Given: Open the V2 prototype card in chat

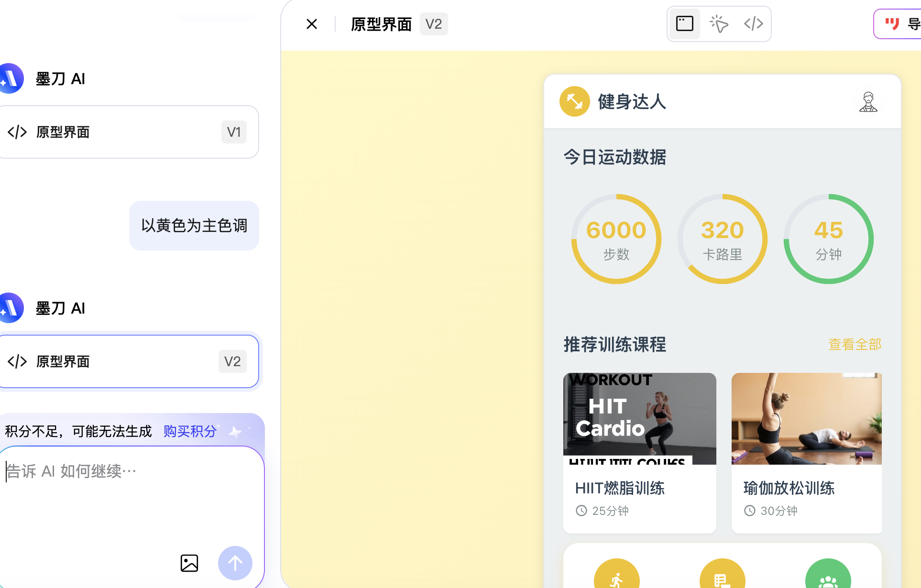Looking at the screenshot, I should tap(129, 361).
